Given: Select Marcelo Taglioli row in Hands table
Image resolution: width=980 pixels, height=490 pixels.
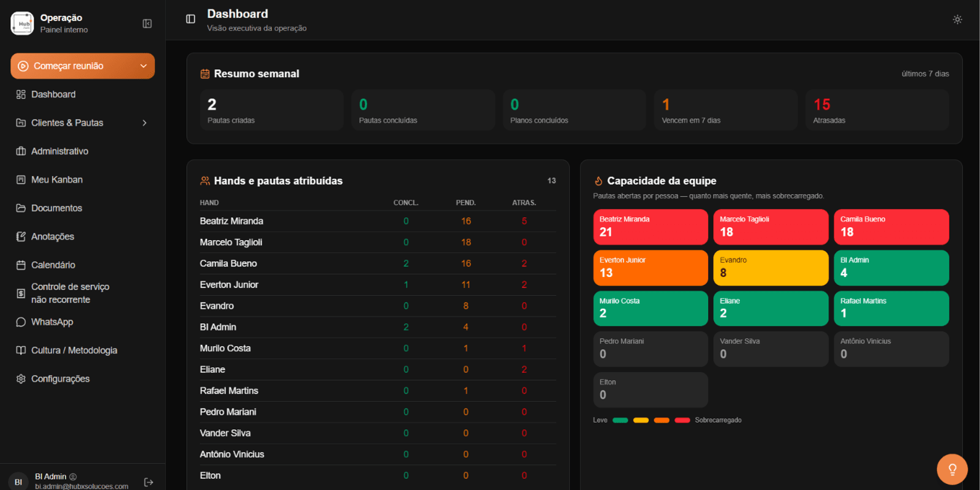Looking at the screenshot, I should coord(378,243).
